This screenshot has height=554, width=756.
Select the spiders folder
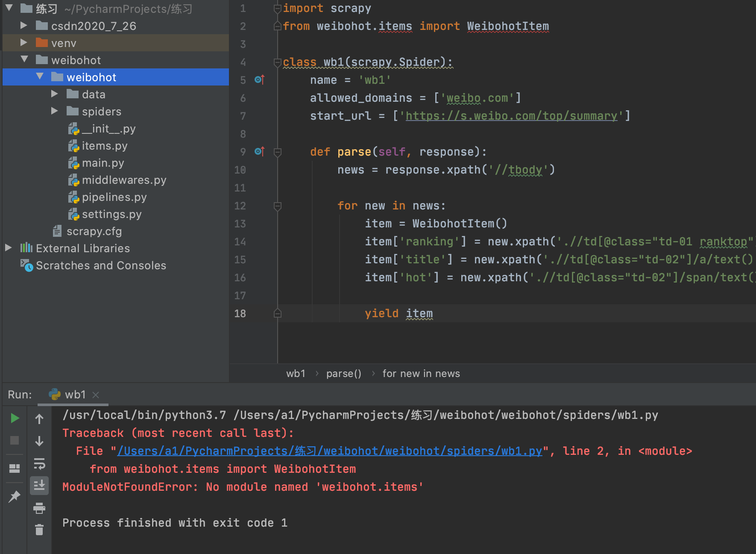102,112
